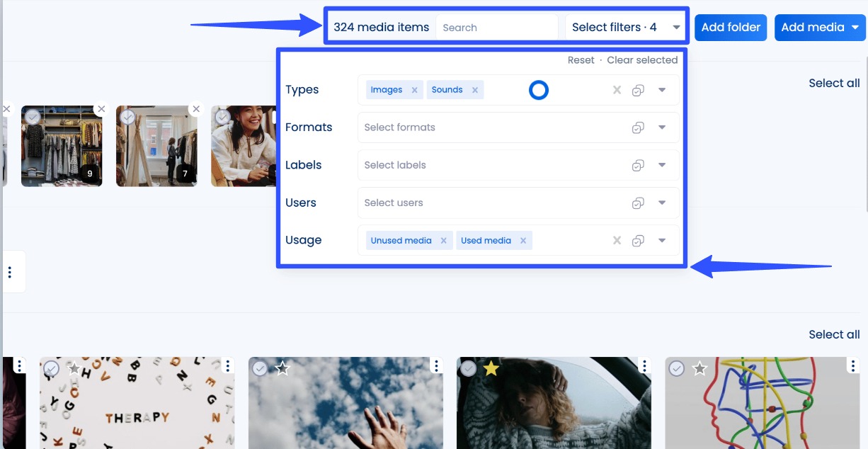Screen dimensions: 868x449
Task: Click the multi-select icon beside Select formats
Action: (x=638, y=127)
